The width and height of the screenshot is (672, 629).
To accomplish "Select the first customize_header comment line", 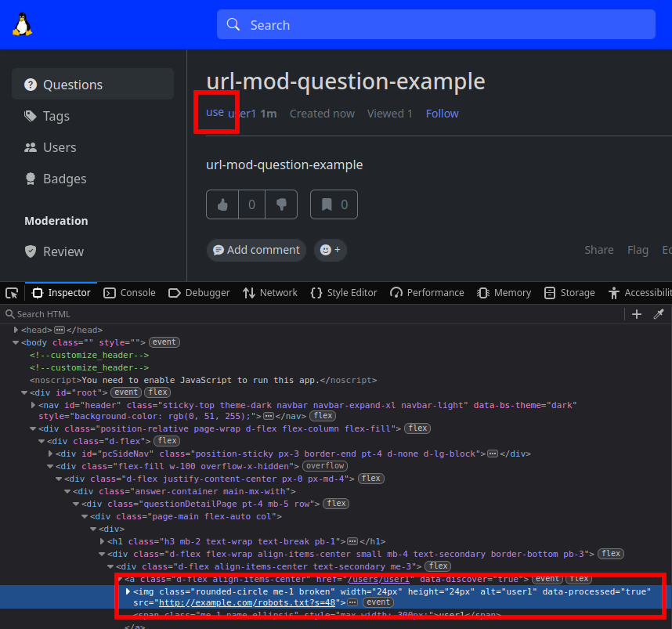I will pyautogui.click(x=89, y=355).
